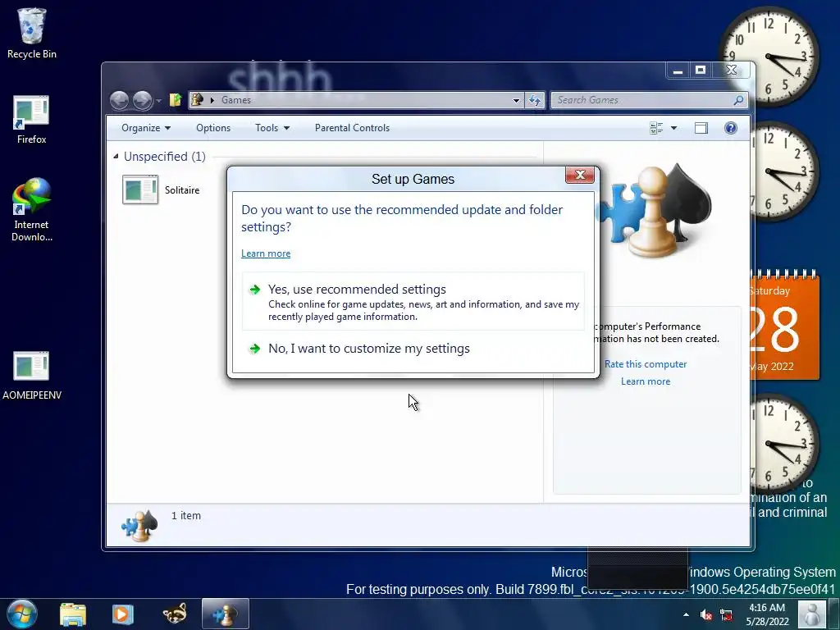Launch Windows Media Player from taskbar

(x=122, y=614)
